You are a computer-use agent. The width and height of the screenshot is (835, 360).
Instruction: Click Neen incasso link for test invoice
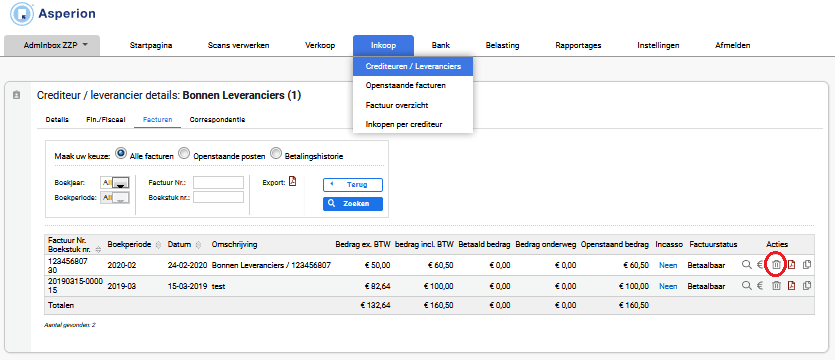(668, 286)
